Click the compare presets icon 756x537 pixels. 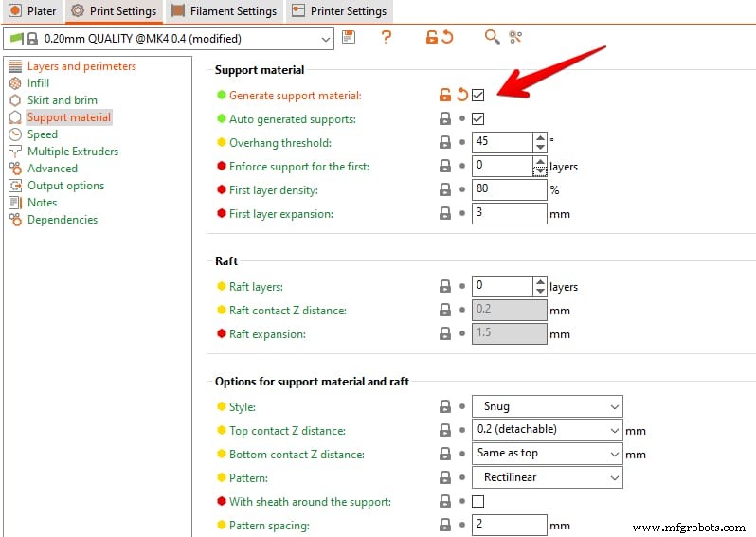tap(515, 37)
